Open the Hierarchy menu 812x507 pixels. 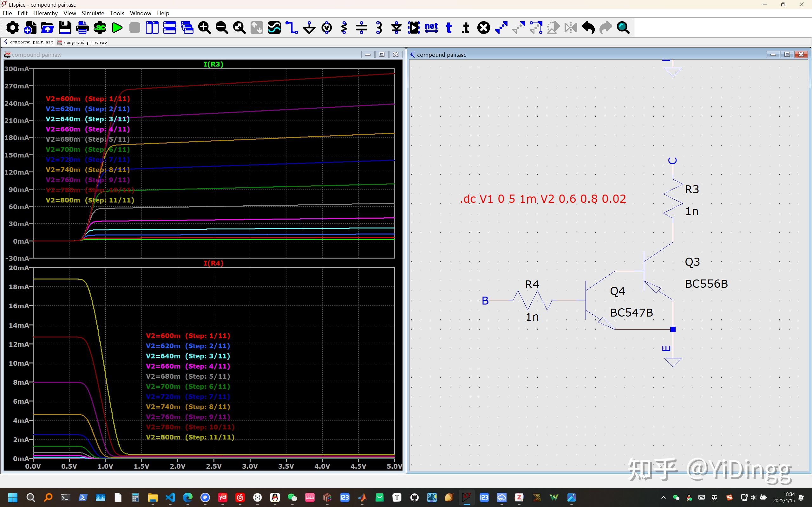point(45,13)
